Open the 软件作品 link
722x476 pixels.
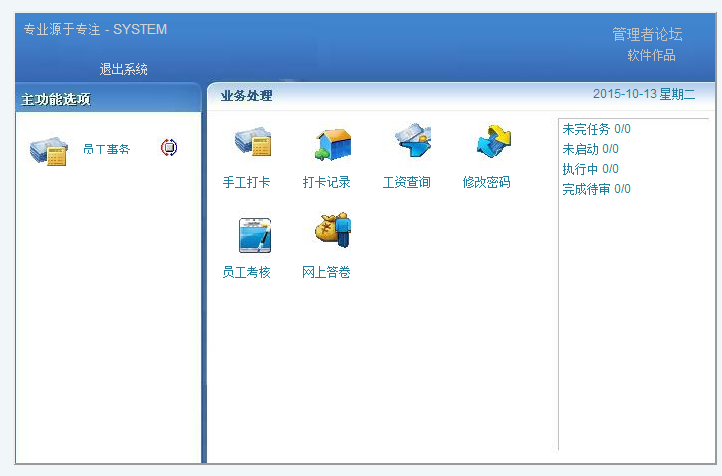[651, 55]
